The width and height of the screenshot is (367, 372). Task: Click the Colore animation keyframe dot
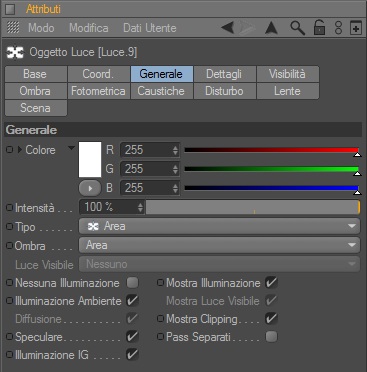pos(9,150)
